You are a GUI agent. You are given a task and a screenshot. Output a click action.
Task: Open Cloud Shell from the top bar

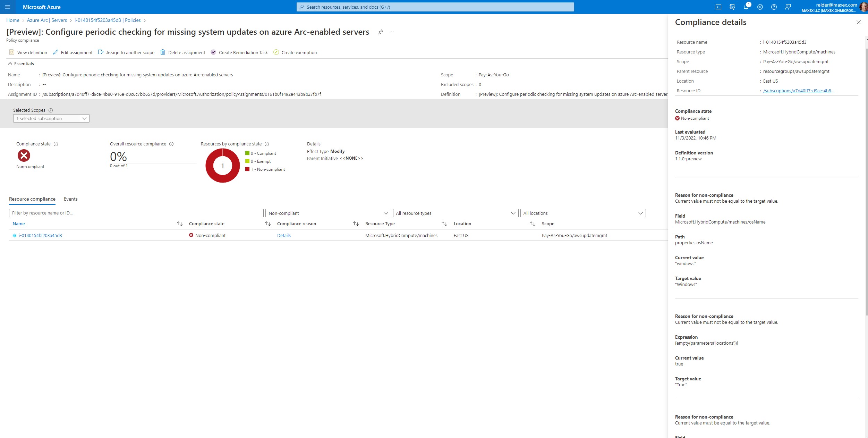click(x=718, y=7)
